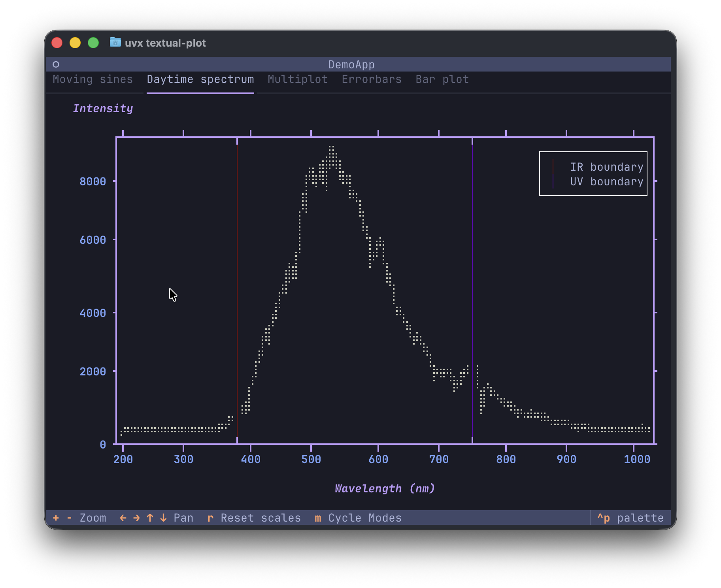Image resolution: width=721 pixels, height=588 pixels.
Task: Switch to the Bar plot tab
Action: [x=442, y=79]
